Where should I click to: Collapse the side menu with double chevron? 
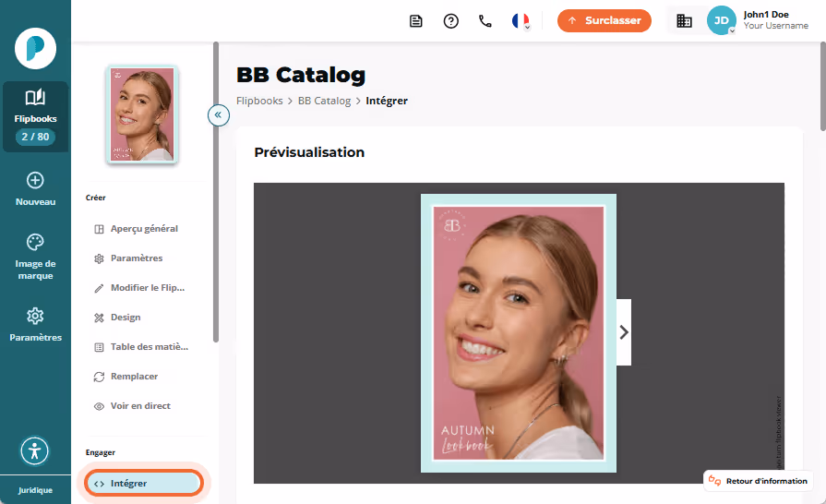tap(218, 114)
